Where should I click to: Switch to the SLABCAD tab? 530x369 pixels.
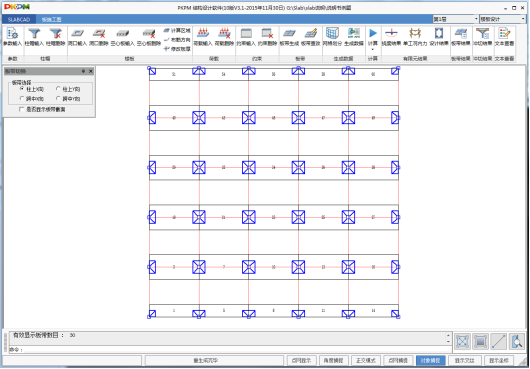[x=19, y=20]
